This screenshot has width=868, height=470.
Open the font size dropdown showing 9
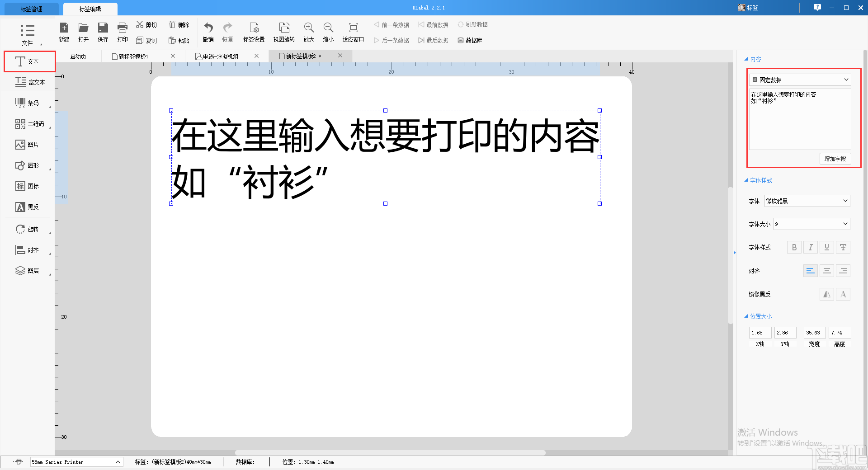click(811, 224)
